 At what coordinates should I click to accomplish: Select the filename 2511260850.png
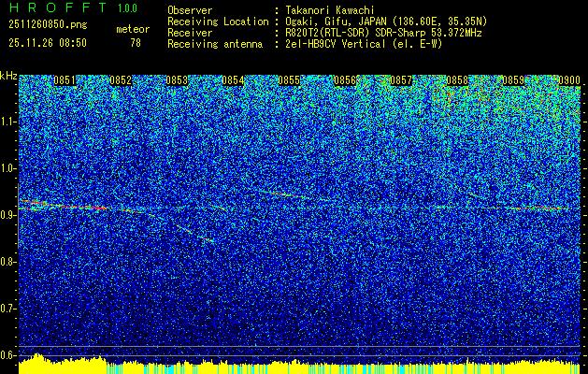tap(48, 24)
